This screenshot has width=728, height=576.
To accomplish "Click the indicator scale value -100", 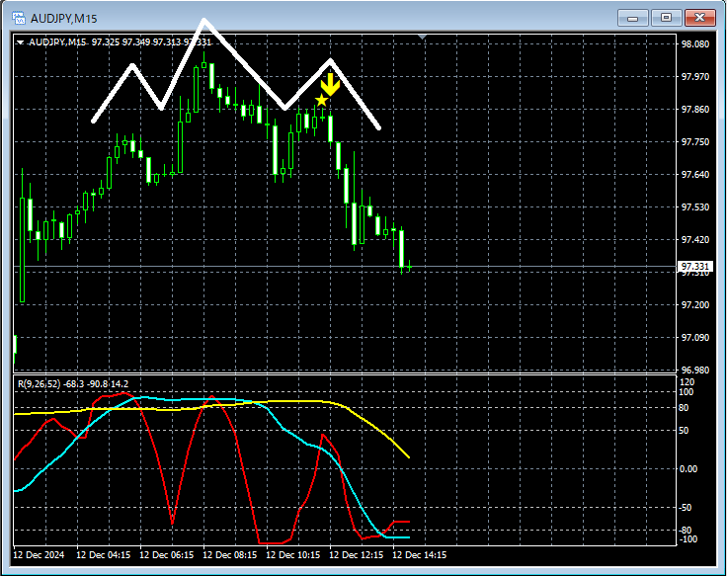I will [688, 539].
